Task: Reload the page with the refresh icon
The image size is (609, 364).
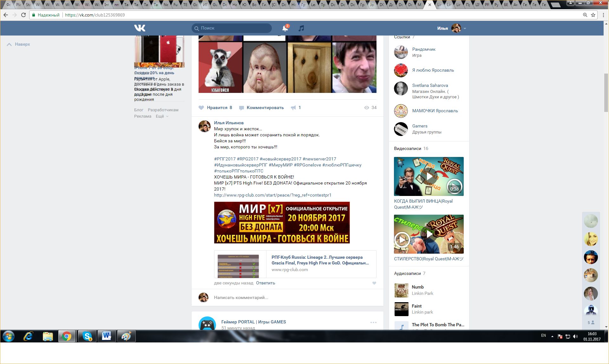Action: click(23, 15)
